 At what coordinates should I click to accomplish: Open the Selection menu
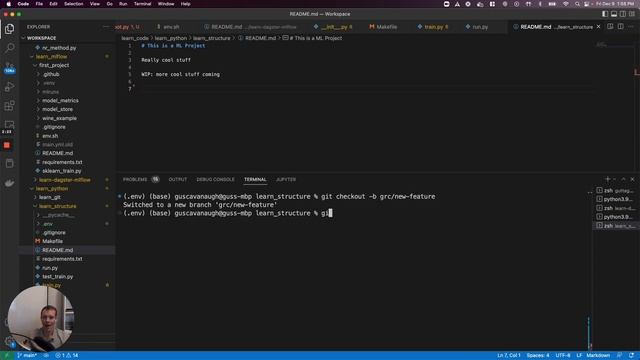pos(73,4)
